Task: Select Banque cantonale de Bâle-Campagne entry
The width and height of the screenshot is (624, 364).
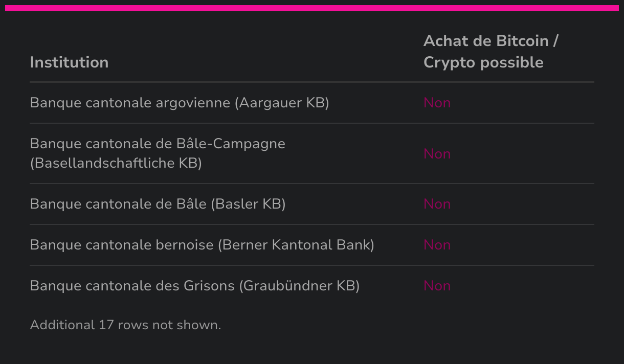Action: coord(158,144)
